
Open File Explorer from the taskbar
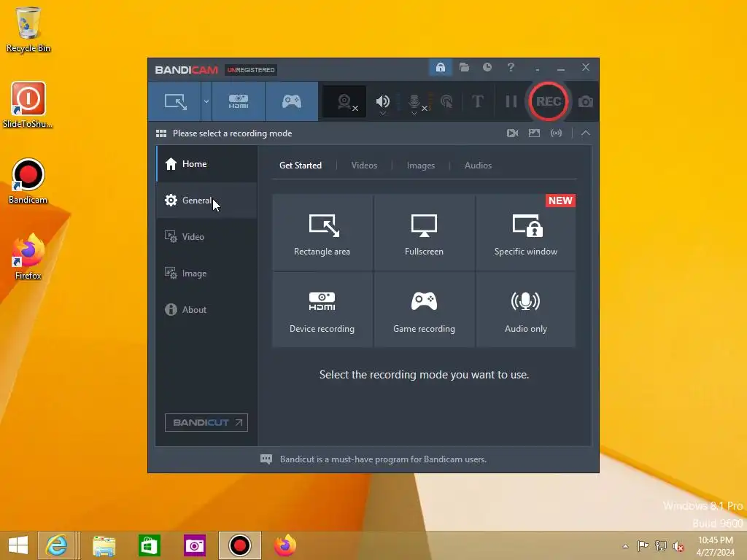click(x=104, y=545)
